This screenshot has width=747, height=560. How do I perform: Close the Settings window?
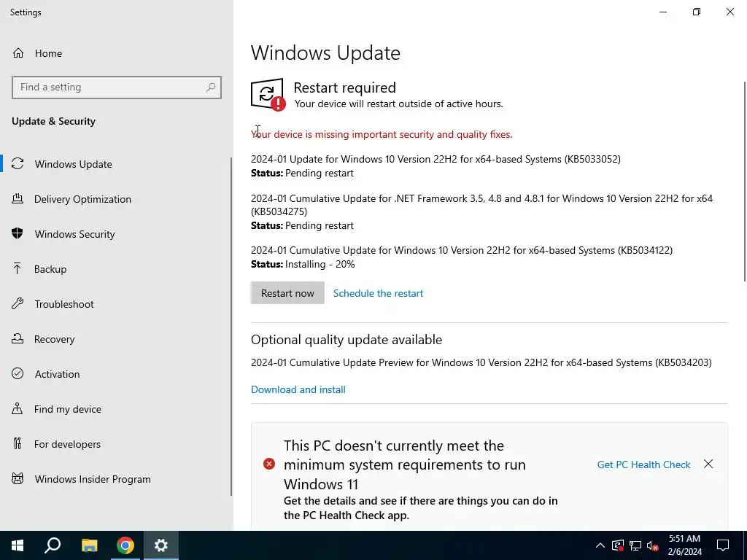coord(729,12)
